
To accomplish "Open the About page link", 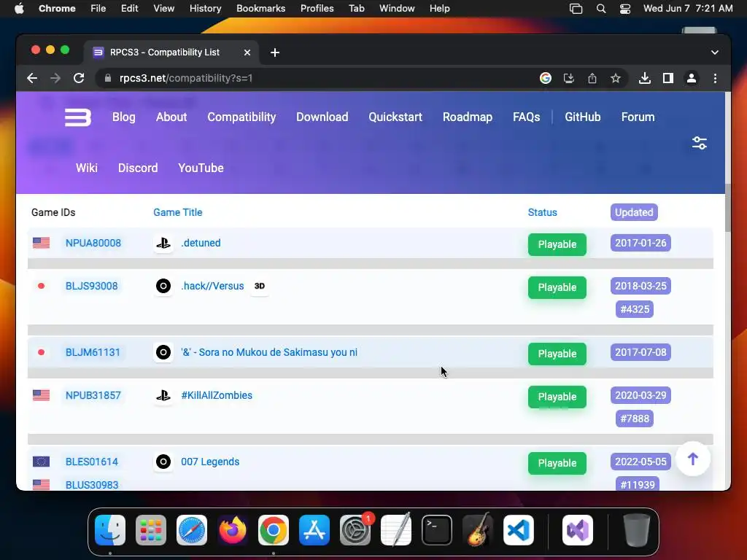I will point(171,117).
